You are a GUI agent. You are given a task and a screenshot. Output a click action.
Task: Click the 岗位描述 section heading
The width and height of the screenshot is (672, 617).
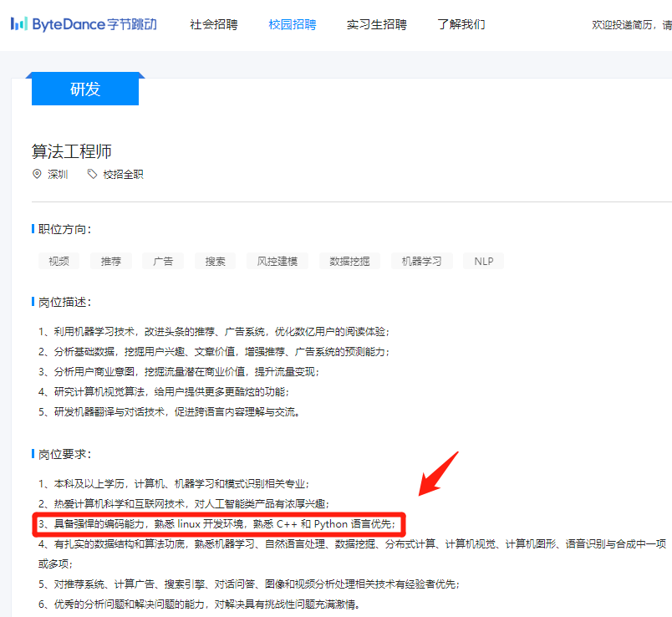pos(64,302)
